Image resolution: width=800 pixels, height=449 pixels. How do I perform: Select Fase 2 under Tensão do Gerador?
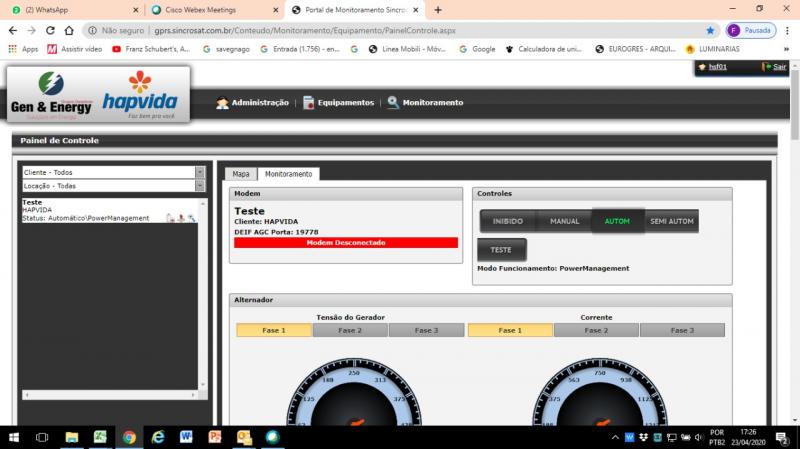[352, 330]
